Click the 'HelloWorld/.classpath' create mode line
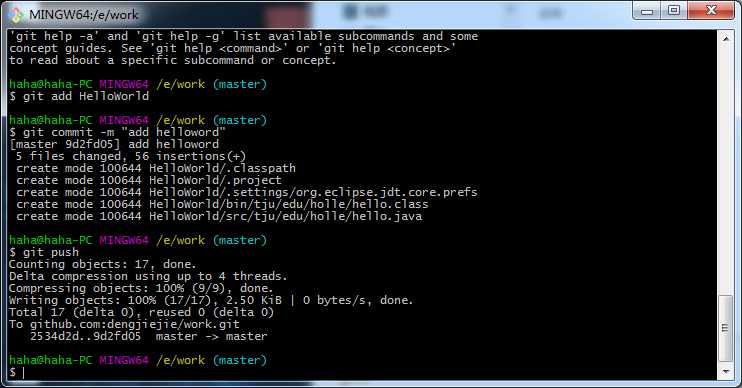 [x=156, y=168]
